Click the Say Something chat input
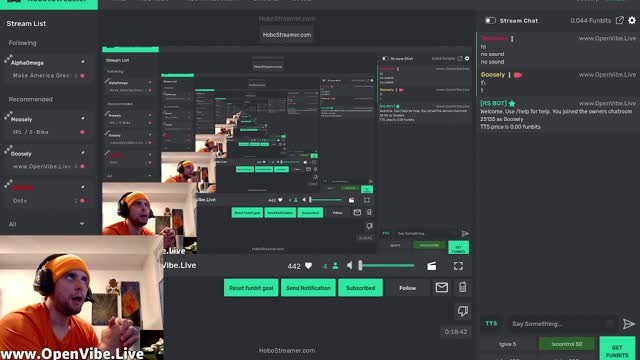Viewport: 640px width, 360px height. point(561,324)
